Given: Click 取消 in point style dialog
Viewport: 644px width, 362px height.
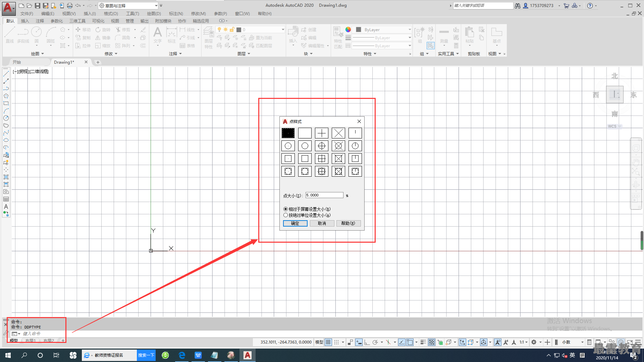Looking at the screenshot, I should click(x=322, y=223).
